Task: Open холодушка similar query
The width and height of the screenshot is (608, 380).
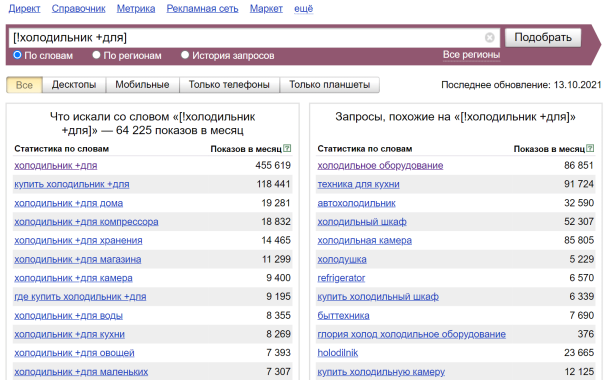Action: pyautogui.click(x=342, y=259)
